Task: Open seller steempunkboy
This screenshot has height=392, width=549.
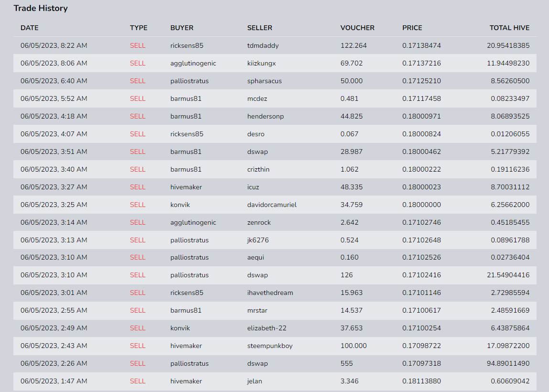Action: [x=270, y=346]
